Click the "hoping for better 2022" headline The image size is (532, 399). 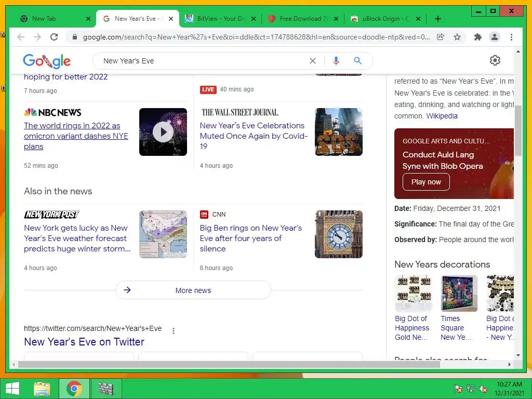pyautogui.click(x=65, y=77)
